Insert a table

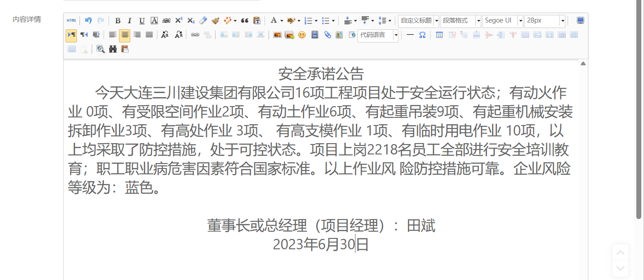pos(439,35)
